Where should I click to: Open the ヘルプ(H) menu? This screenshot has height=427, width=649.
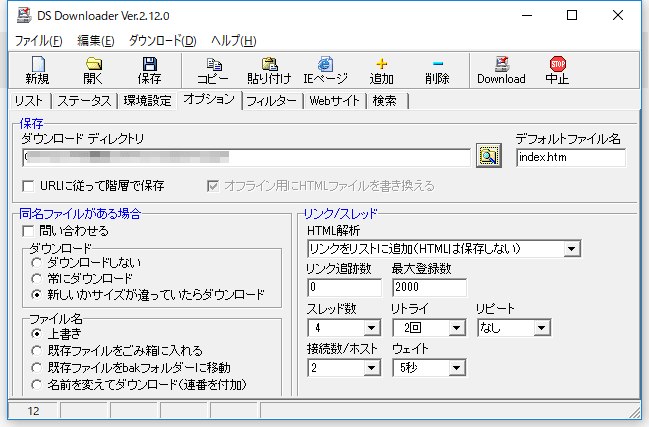[x=233, y=41]
